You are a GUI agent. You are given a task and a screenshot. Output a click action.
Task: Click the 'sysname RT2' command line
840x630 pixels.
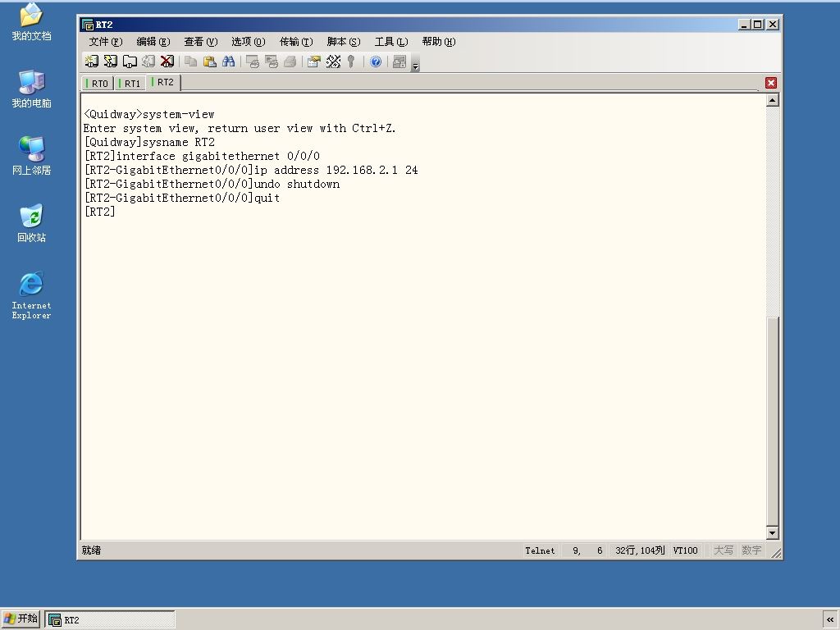point(149,142)
